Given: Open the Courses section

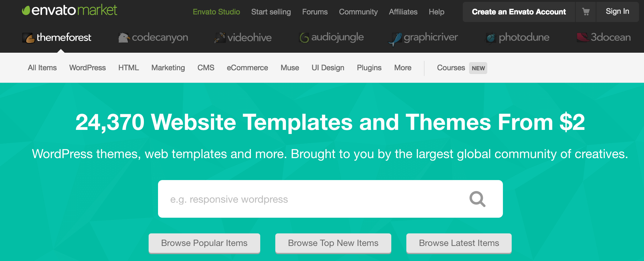Looking at the screenshot, I should coord(451,68).
